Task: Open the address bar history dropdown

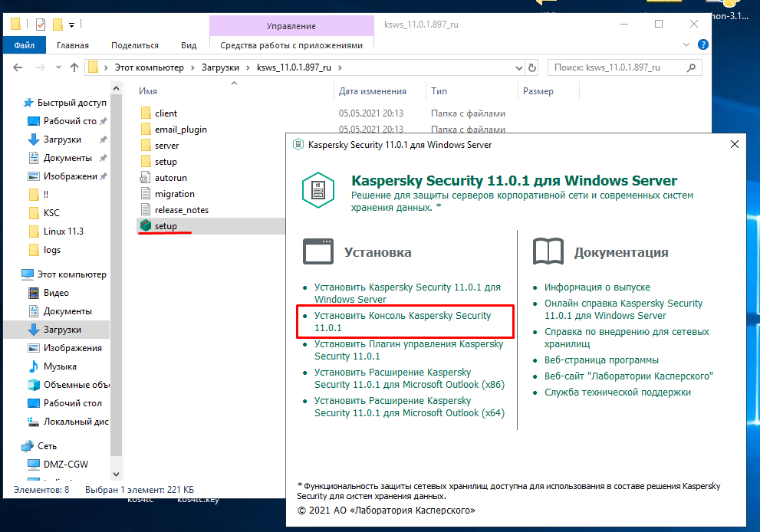Action: pyautogui.click(x=519, y=67)
